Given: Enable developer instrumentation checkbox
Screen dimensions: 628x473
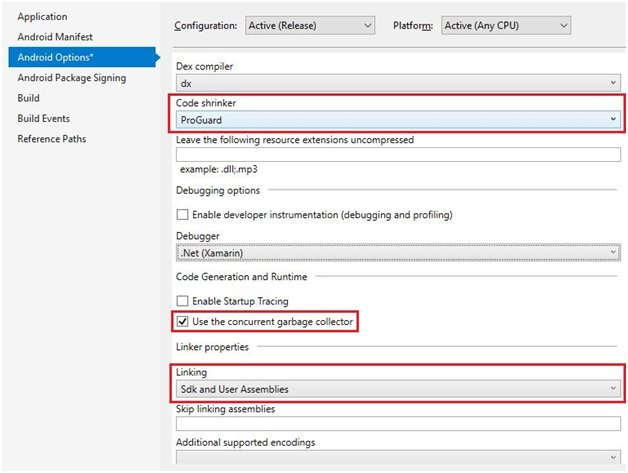Looking at the screenshot, I should [x=182, y=215].
